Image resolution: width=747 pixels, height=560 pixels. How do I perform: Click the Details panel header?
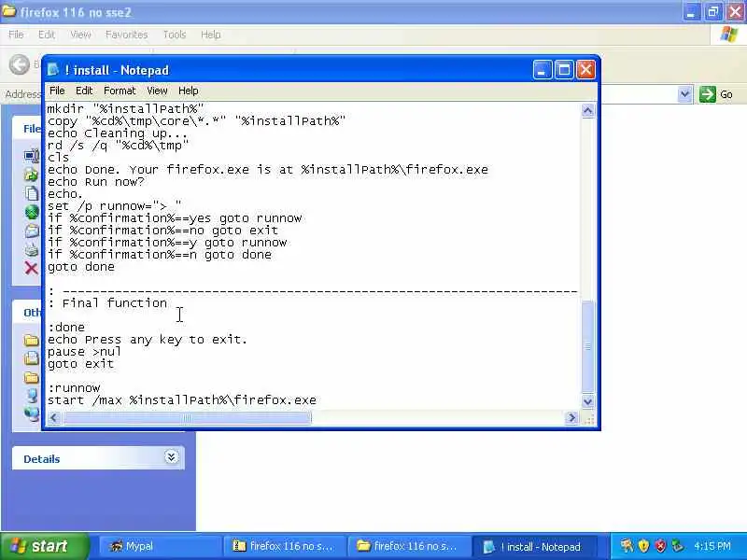(98, 458)
